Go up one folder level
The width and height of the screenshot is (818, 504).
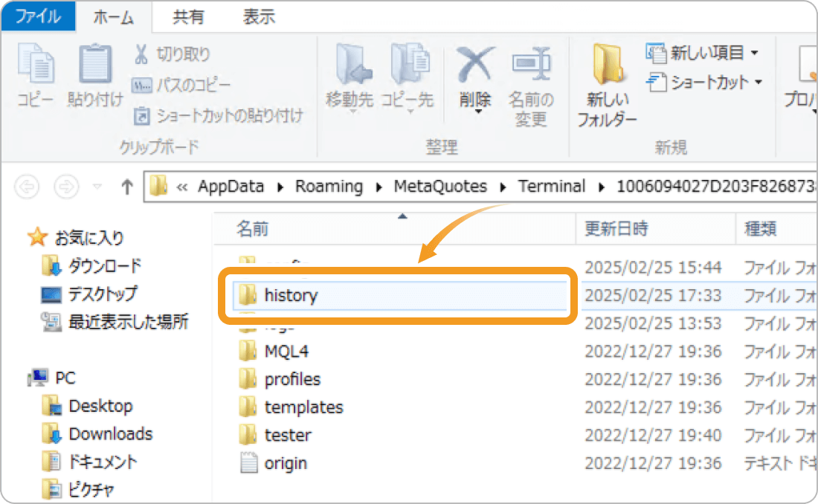click(x=126, y=187)
